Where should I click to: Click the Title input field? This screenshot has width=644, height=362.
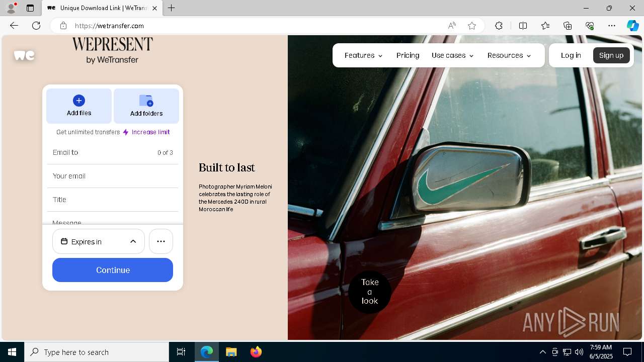(x=113, y=200)
